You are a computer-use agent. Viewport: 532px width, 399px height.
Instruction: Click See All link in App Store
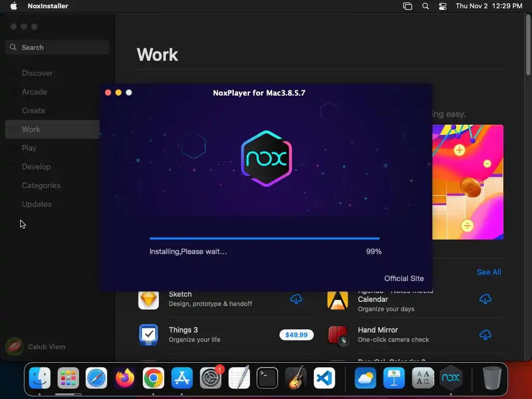point(489,272)
